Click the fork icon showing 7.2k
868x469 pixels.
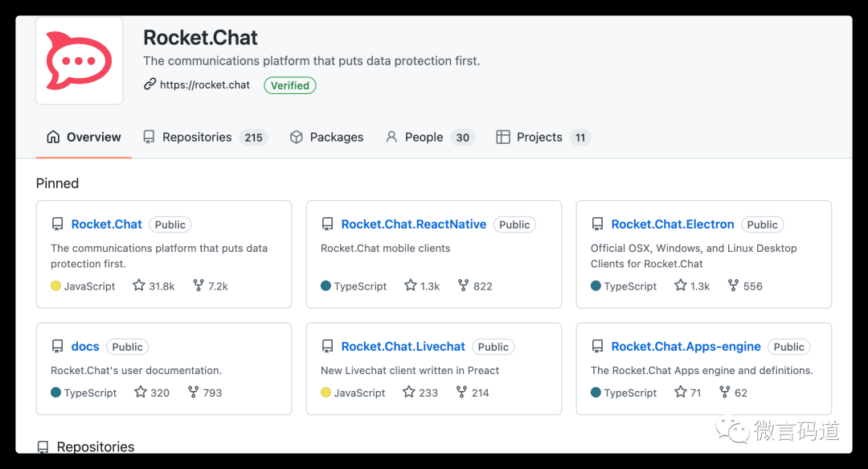(x=199, y=286)
